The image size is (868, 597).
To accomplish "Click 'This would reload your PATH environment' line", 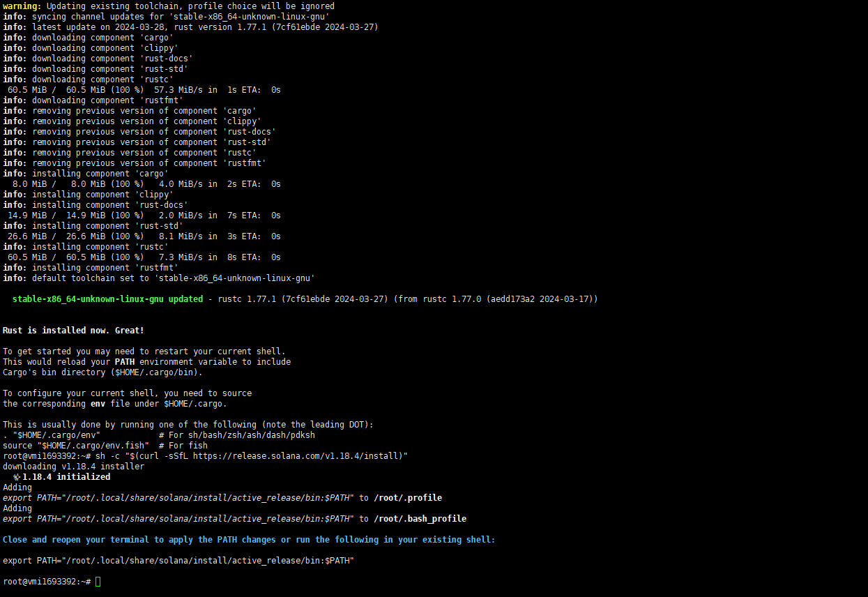I will click(x=146, y=362).
